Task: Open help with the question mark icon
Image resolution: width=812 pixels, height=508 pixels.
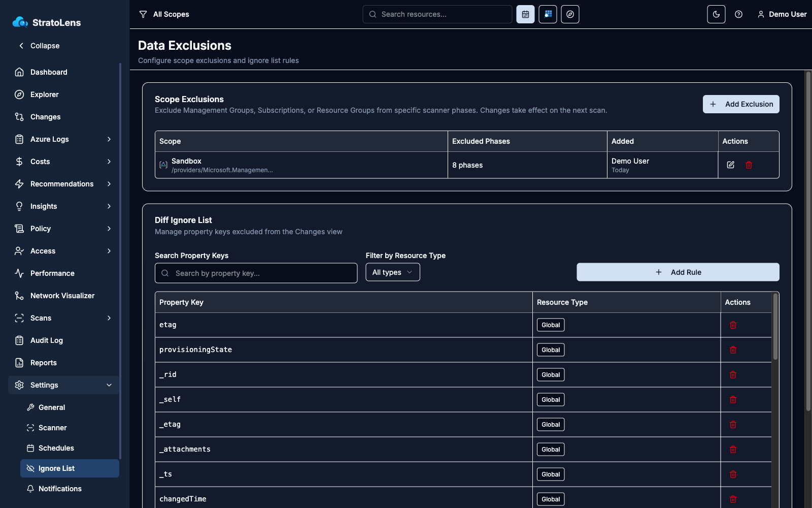Action: point(738,14)
